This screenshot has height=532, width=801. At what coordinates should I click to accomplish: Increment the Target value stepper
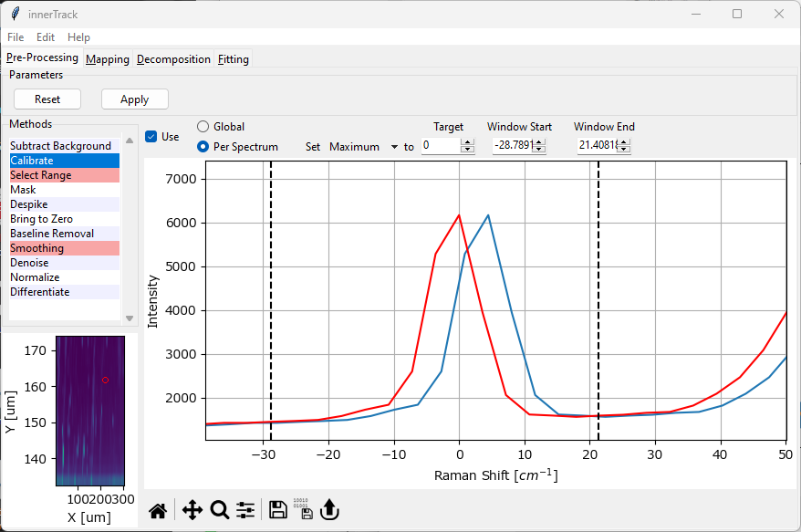pyautogui.click(x=468, y=142)
